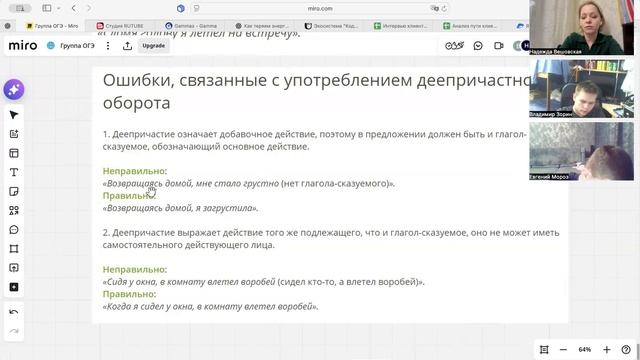This screenshot has height=360, width=640.
Task: Click the 64% zoom level
Action: (x=584, y=349)
